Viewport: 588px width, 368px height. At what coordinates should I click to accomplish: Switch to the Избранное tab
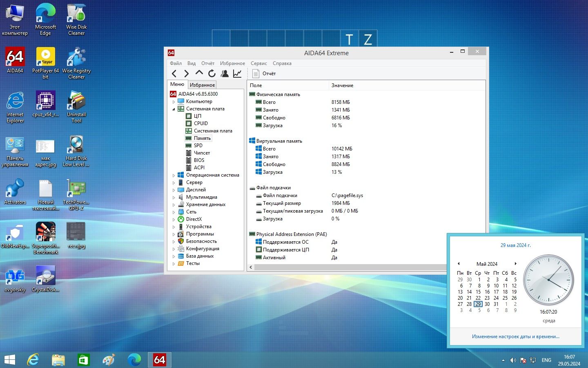tap(202, 85)
